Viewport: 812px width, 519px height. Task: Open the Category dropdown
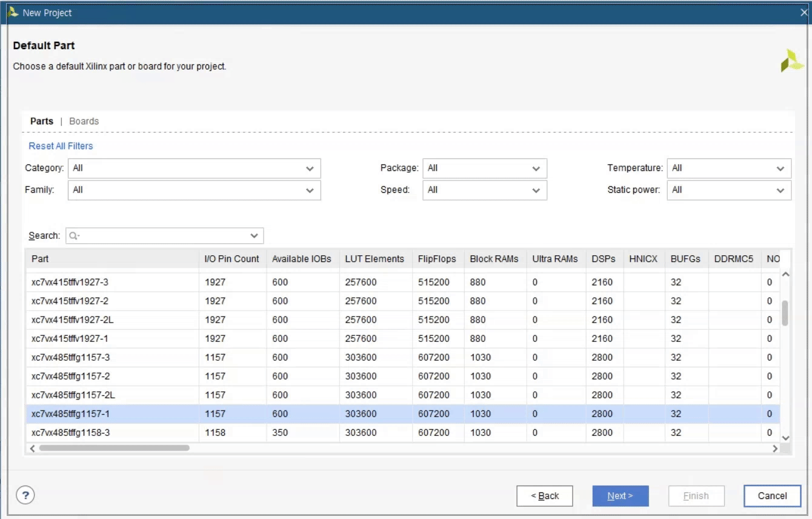point(194,169)
